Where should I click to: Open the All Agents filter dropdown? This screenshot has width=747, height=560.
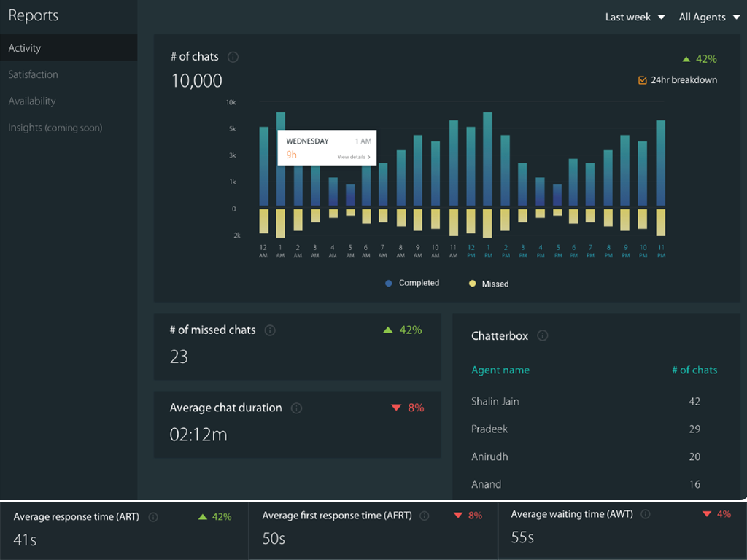tap(709, 17)
